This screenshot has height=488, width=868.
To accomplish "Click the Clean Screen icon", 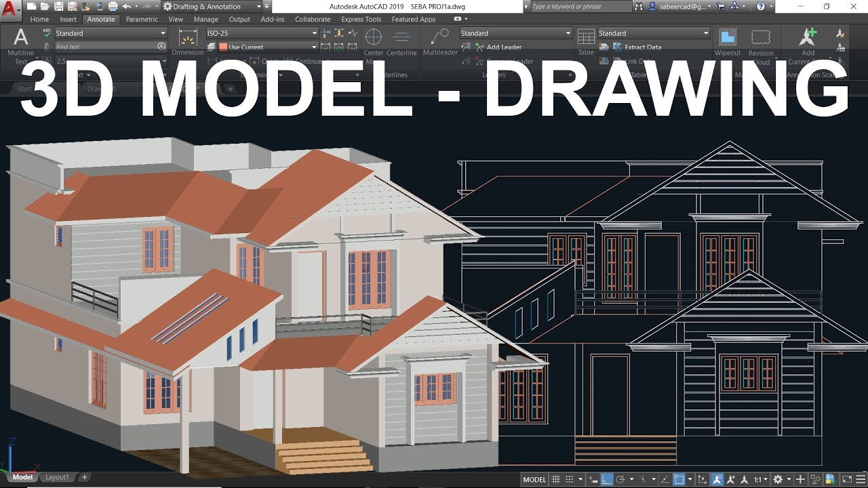I will pyautogui.click(x=847, y=479).
